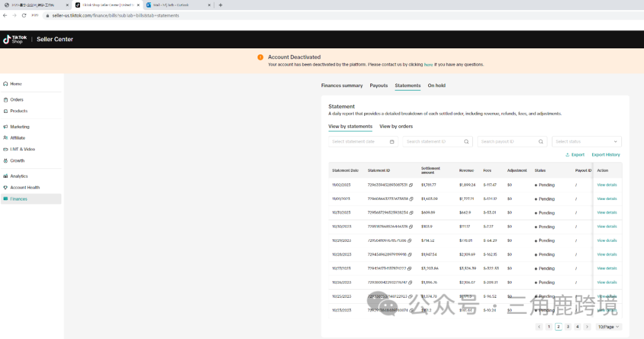Click the Statement Date column header

point(345,171)
